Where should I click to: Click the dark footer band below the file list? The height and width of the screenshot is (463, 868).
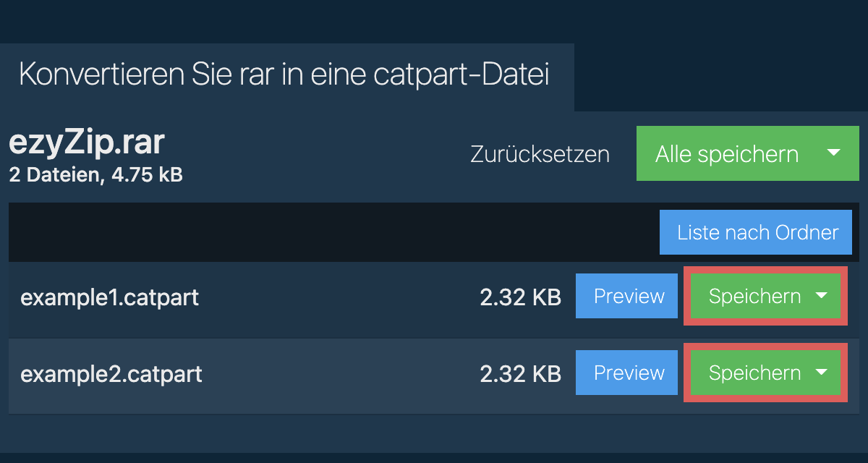434,457
